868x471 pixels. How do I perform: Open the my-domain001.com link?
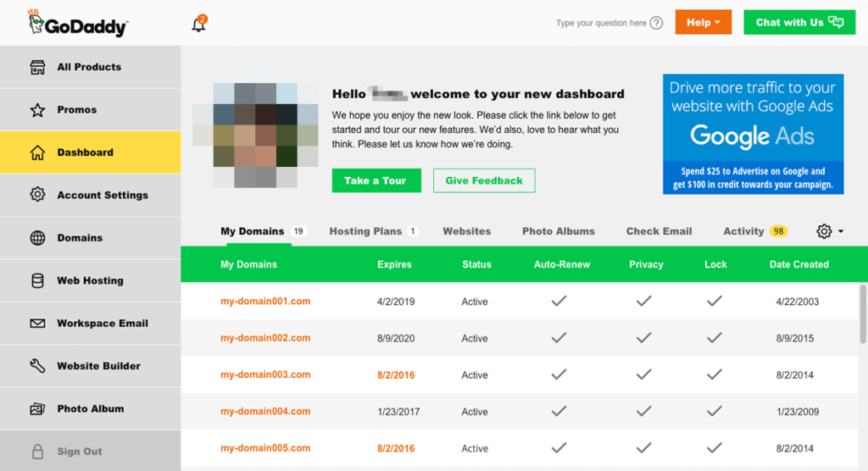tap(265, 301)
